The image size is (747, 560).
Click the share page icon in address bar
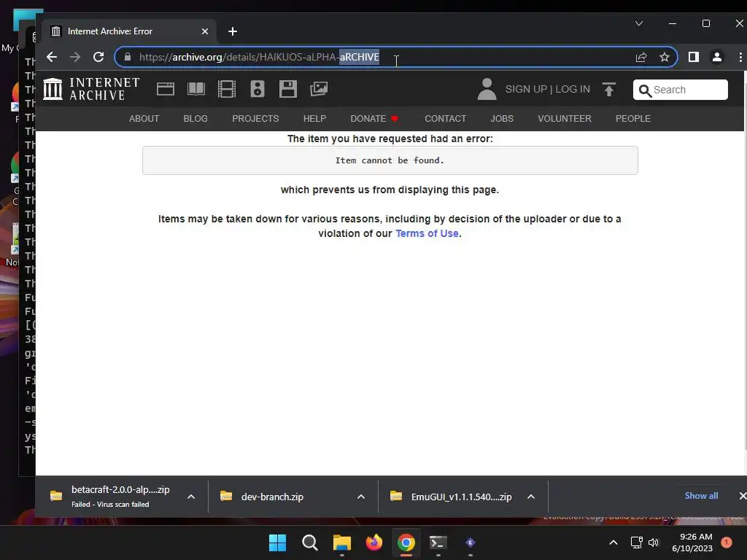(641, 57)
